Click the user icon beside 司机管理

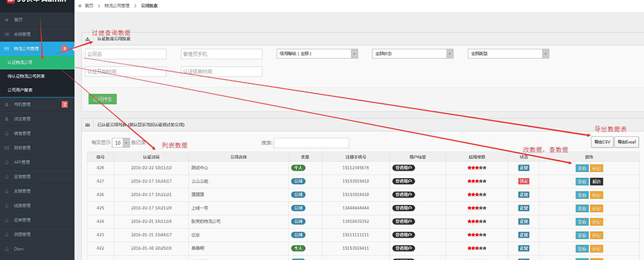7,105
